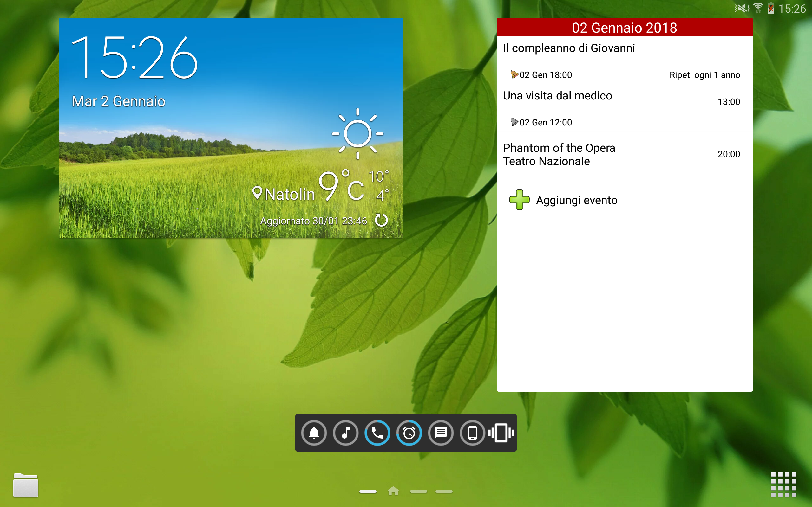Click the green plus add event icon
Image resolution: width=812 pixels, height=507 pixels.
[x=520, y=200]
